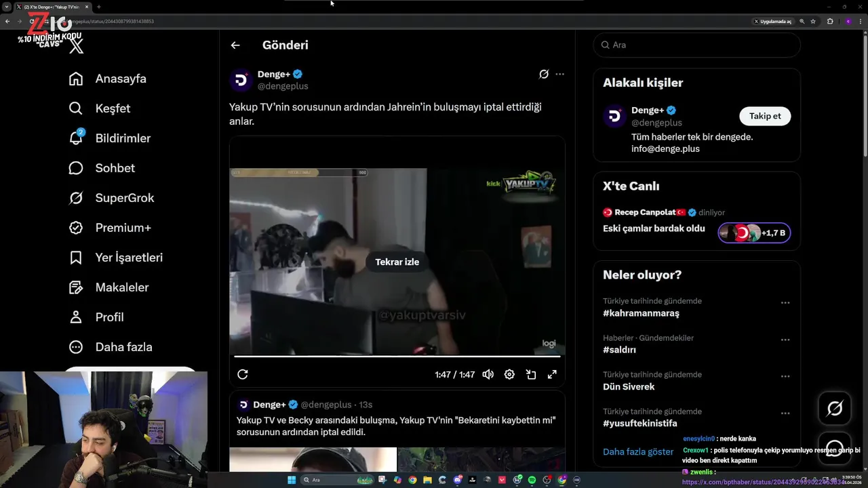The width and height of the screenshot is (868, 488).
Task: Open the Dün Siverek trend
Action: [x=629, y=387]
